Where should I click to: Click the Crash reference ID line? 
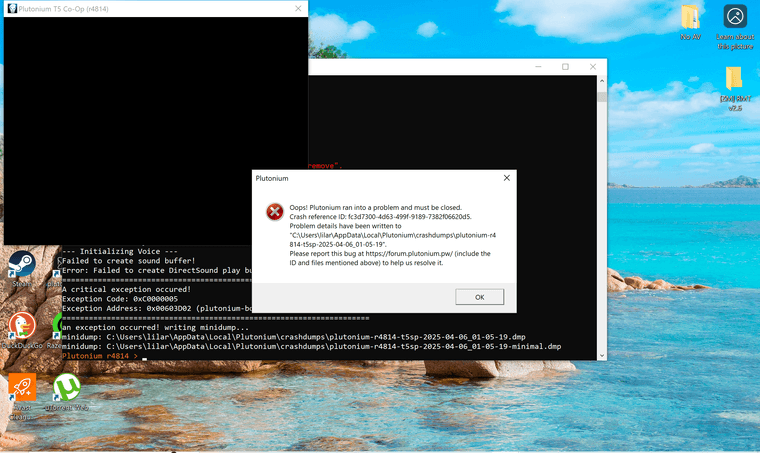pos(380,217)
